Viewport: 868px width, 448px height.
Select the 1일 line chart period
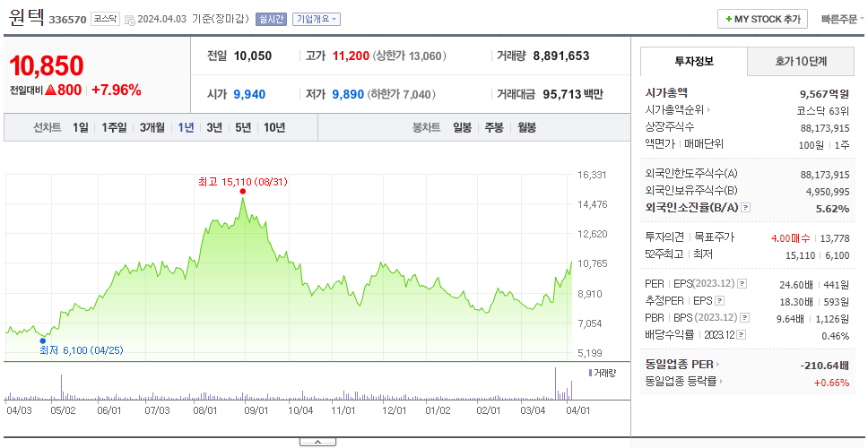click(x=81, y=128)
